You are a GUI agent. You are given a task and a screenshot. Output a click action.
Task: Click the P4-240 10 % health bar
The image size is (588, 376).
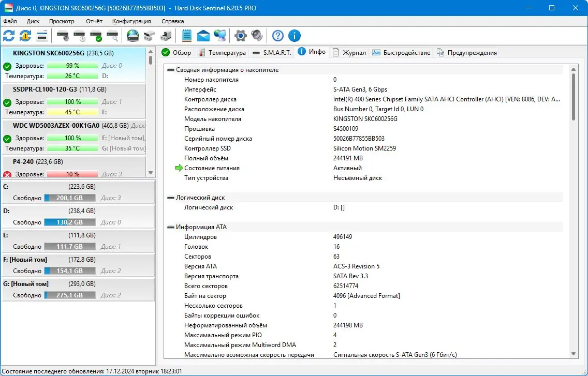click(72, 174)
